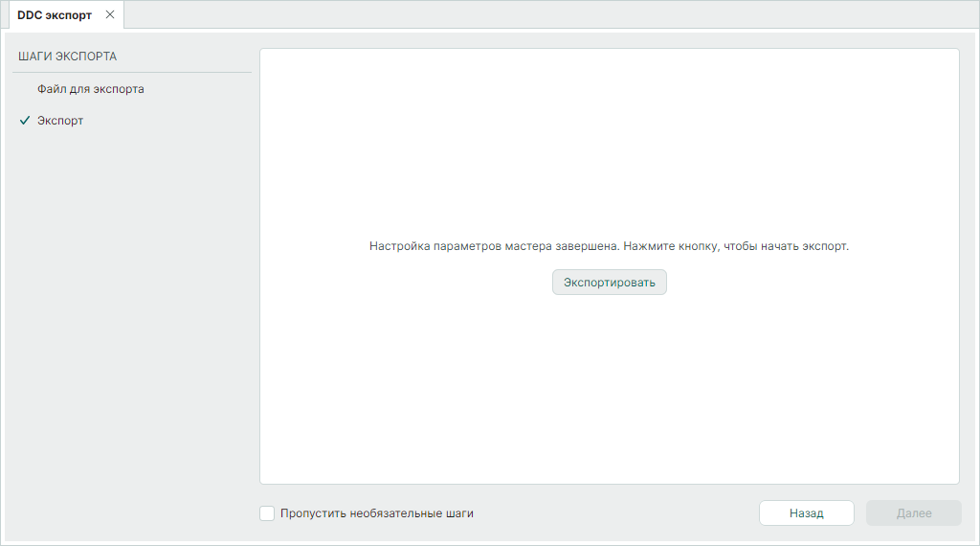Screen dimensions: 980x546
Task: Close the DDC экспорт tab
Action: pyautogui.click(x=110, y=14)
